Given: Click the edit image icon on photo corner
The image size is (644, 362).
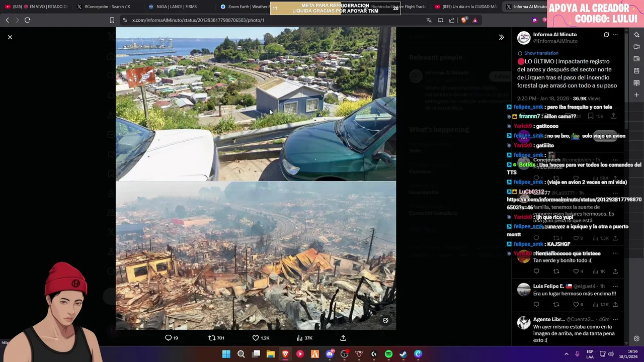Looking at the screenshot, I should (x=386, y=320).
